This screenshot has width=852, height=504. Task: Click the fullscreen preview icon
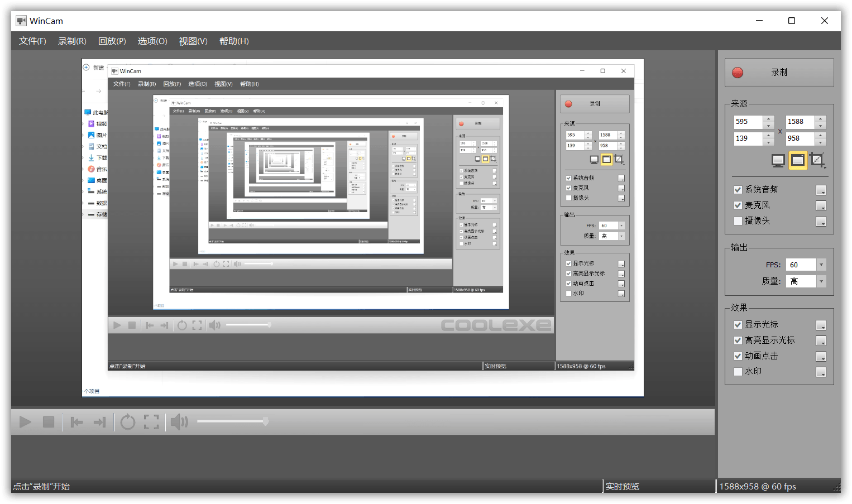151,422
